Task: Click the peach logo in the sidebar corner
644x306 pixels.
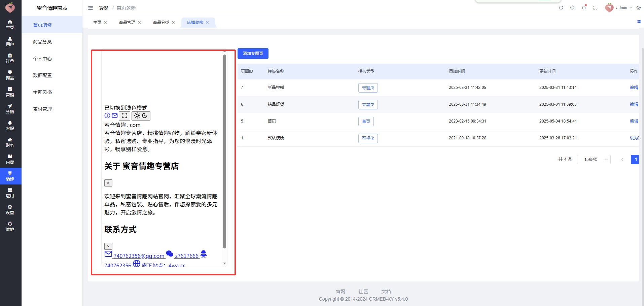Action: click(x=10, y=7)
